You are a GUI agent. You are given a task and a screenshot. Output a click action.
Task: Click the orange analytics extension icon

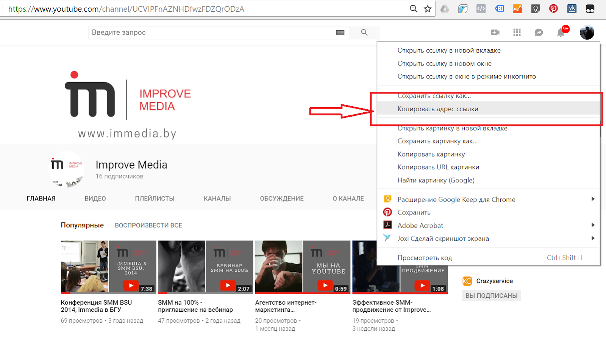pos(517,9)
